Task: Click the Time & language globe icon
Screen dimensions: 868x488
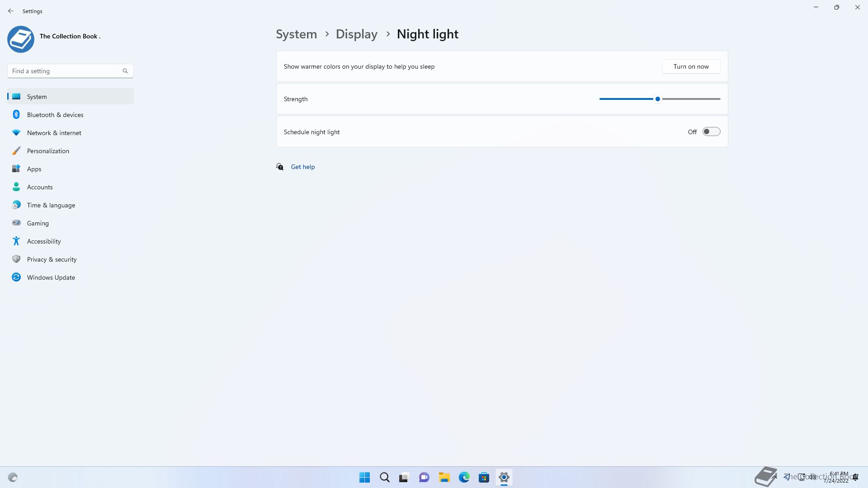Action: (x=16, y=205)
